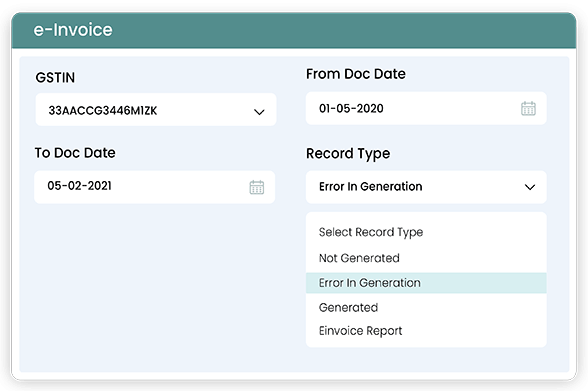The height and width of the screenshot is (391, 588).
Task: Open the To Doc Date calendar icon
Action: pos(257,187)
